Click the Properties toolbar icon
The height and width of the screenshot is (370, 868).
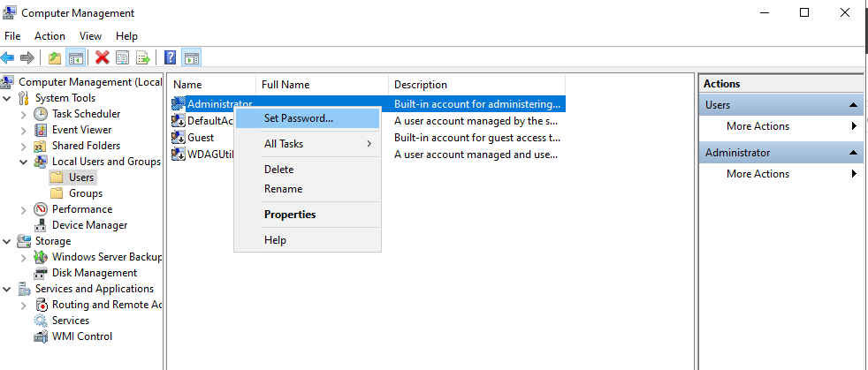(122, 57)
